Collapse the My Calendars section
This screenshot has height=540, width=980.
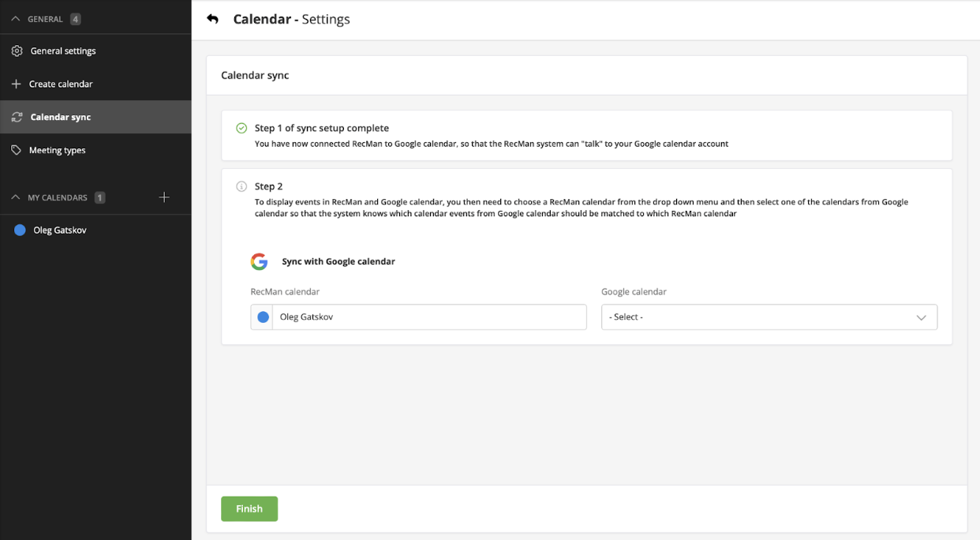(x=16, y=197)
